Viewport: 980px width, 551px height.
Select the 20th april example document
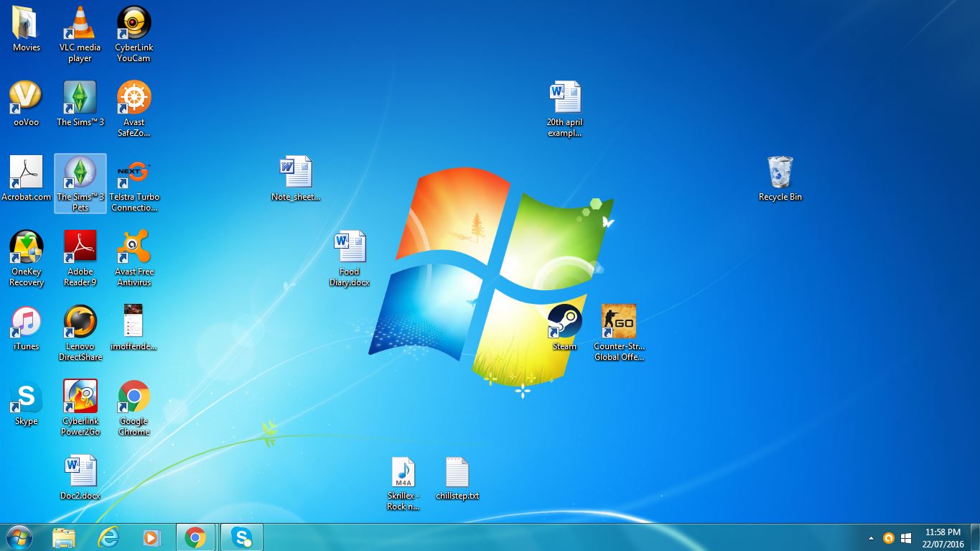point(565,109)
